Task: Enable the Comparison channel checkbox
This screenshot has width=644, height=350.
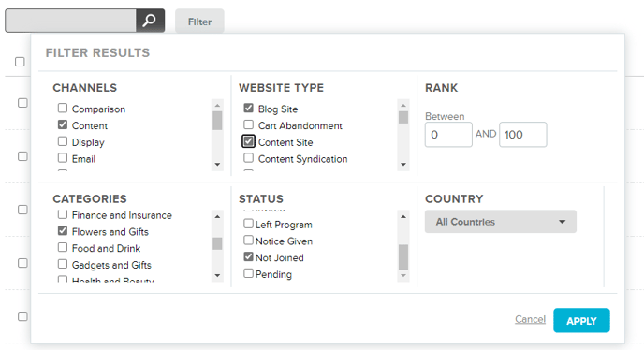Action: pyautogui.click(x=63, y=108)
